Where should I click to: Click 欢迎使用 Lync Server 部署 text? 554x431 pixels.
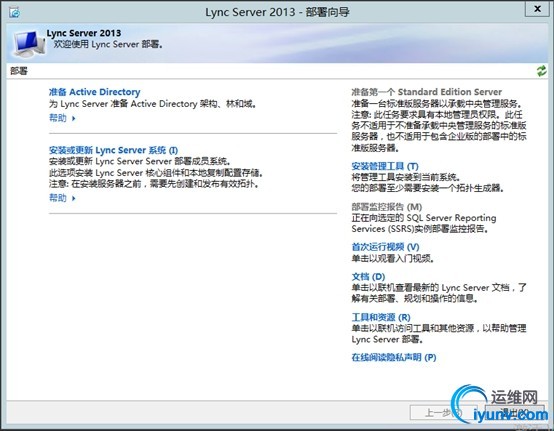point(108,45)
